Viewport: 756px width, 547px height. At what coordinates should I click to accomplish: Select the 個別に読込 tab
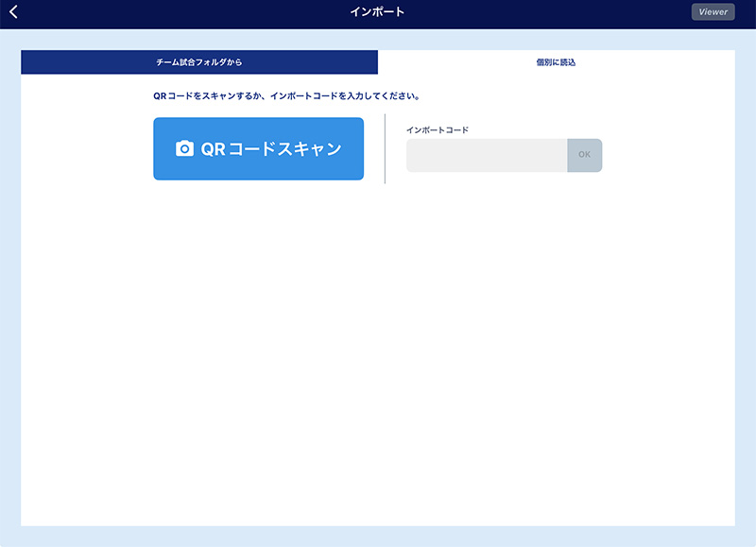556,62
